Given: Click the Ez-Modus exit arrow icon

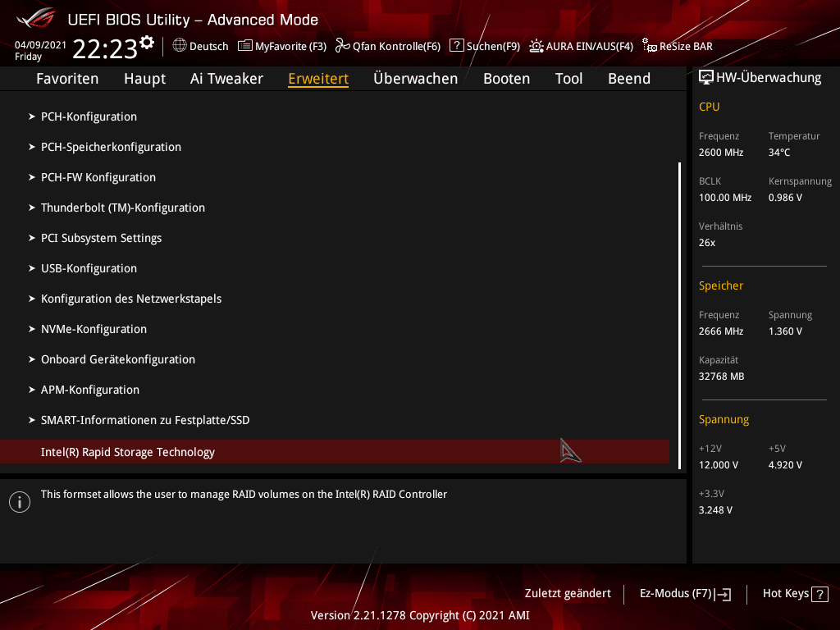Looking at the screenshot, I should (723, 594).
